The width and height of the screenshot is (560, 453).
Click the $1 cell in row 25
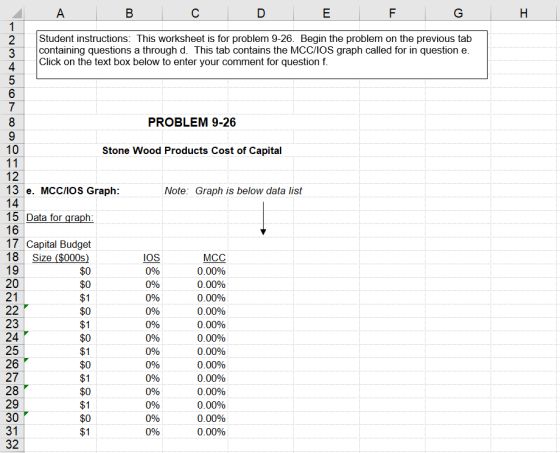60,352
